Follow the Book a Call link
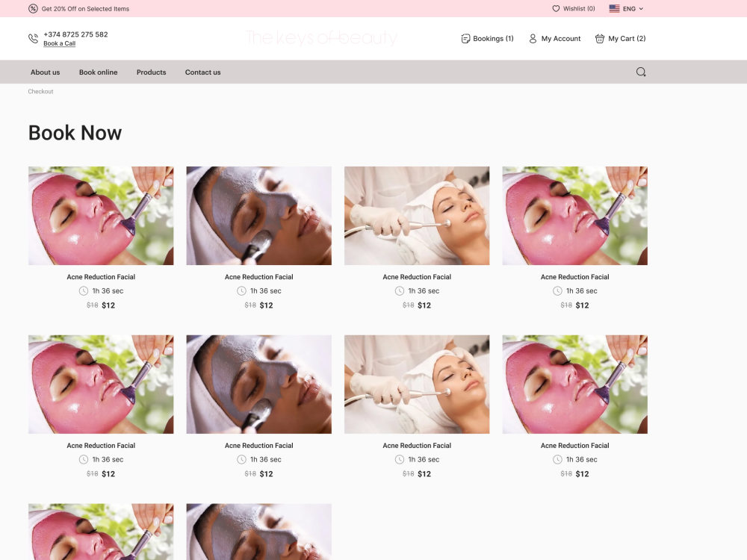This screenshot has width=747, height=560. click(60, 43)
